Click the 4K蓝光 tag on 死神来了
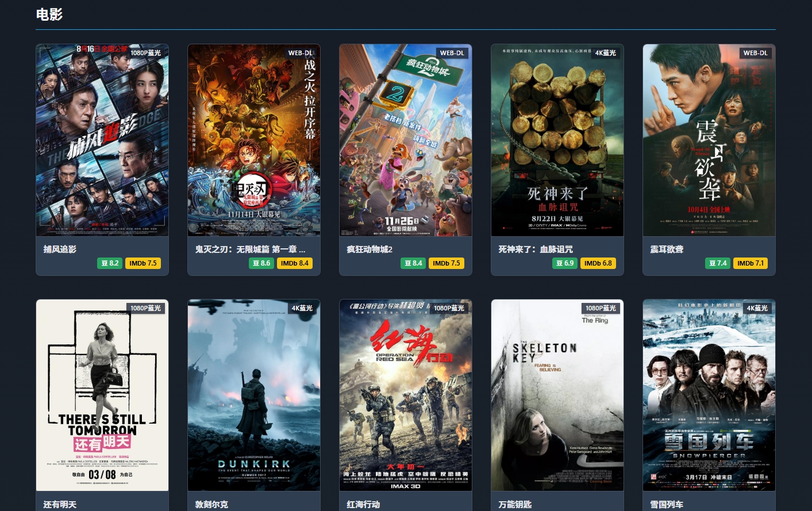812x511 pixels. (605, 53)
